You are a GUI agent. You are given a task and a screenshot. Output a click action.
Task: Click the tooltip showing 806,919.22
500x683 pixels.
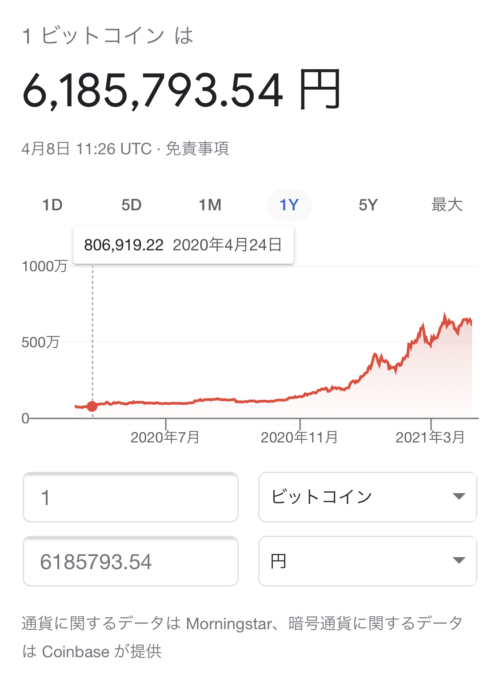click(x=183, y=245)
